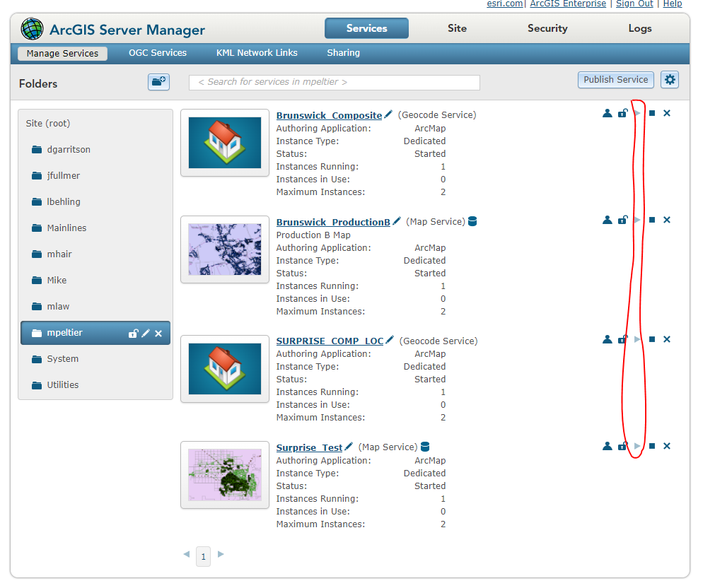Click the Sign Out link

(x=635, y=4)
